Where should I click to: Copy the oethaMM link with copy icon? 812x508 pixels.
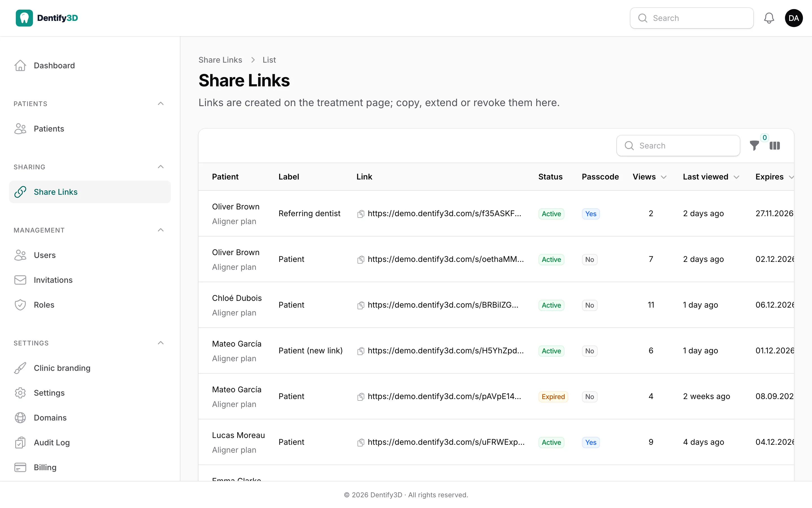pos(361,259)
